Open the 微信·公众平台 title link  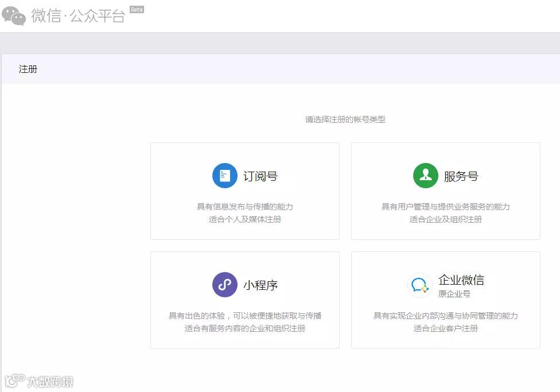point(78,15)
